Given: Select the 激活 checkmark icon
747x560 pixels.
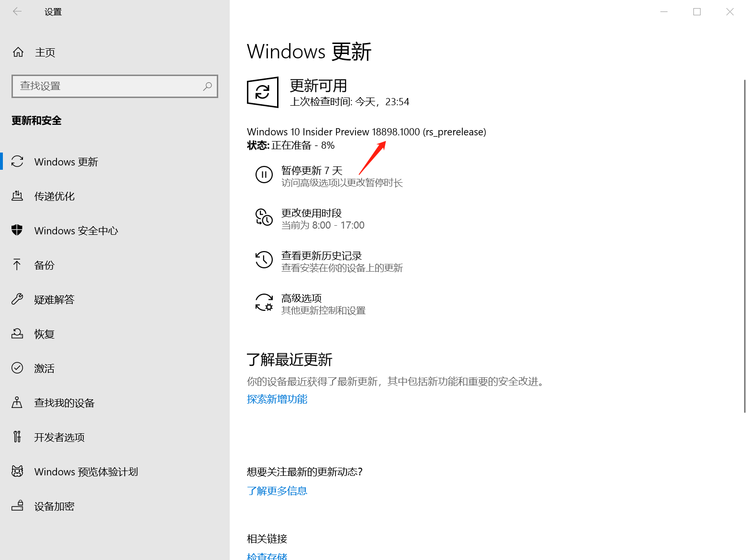Looking at the screenshot, I should coord(17,368).
